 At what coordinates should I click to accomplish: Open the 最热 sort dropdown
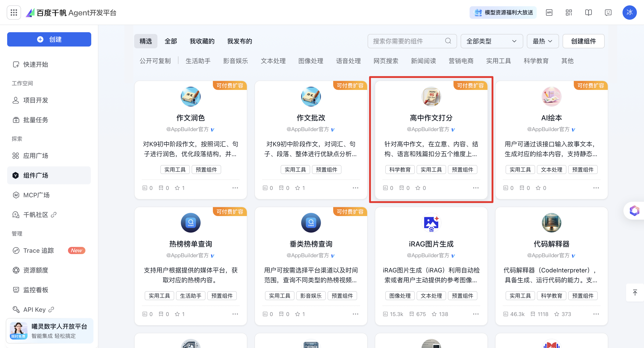click(542, 41)
